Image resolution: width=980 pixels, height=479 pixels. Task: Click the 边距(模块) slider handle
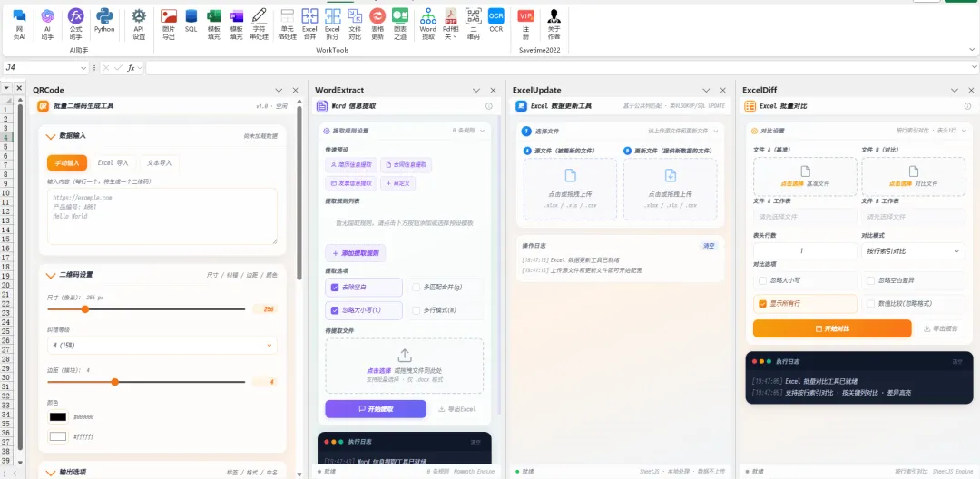(x=114, y=382)
